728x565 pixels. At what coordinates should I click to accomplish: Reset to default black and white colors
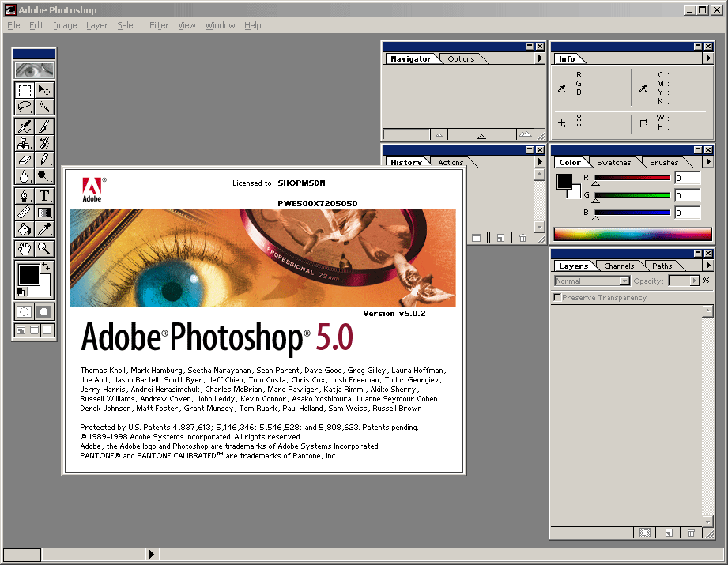point(21,292)
